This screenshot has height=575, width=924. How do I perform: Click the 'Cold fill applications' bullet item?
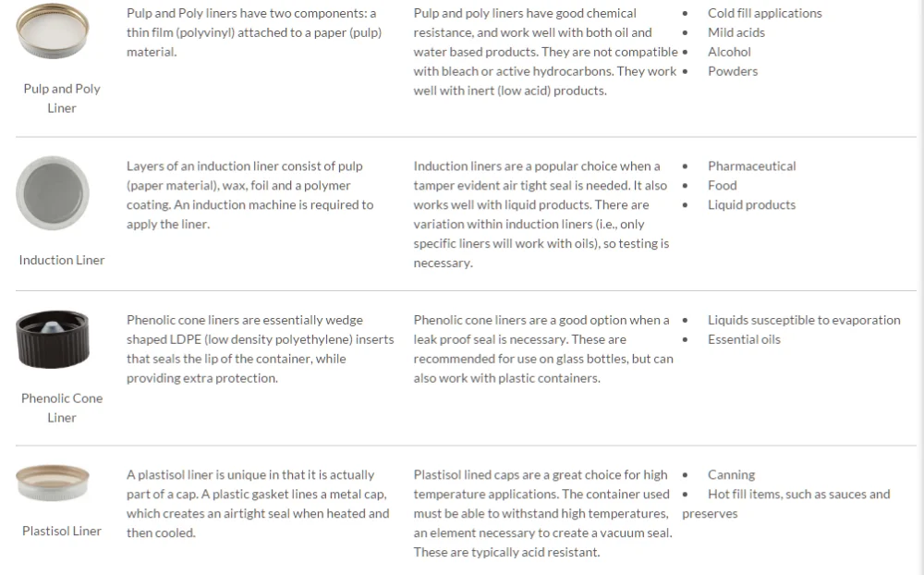pyautogui.click(x=764, y=13)
